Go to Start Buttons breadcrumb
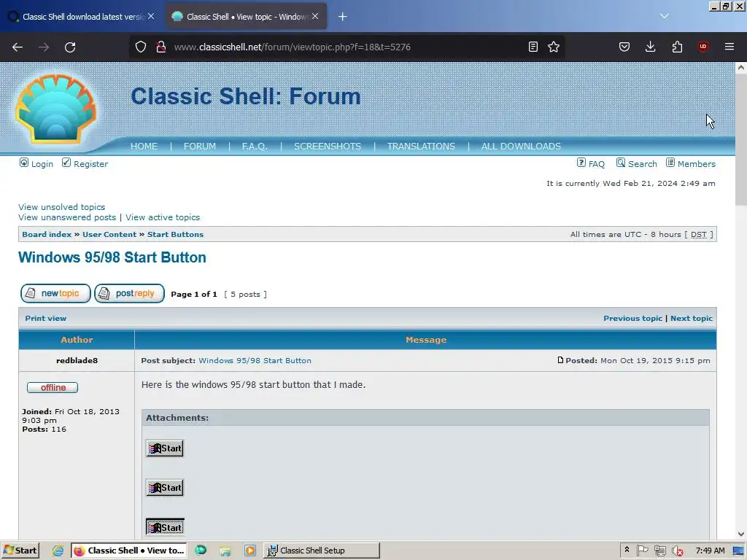Screen dimensions: 747x560 click(x=175, y=234)
